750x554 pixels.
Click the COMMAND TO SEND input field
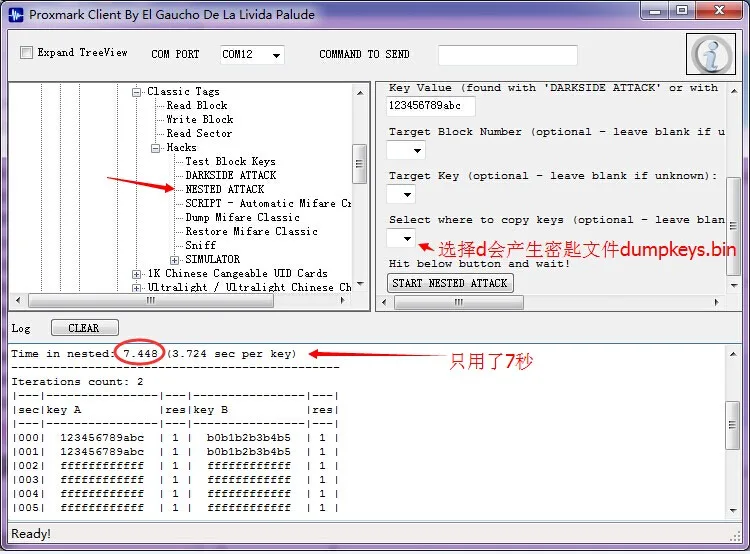[x=507, y=55]
